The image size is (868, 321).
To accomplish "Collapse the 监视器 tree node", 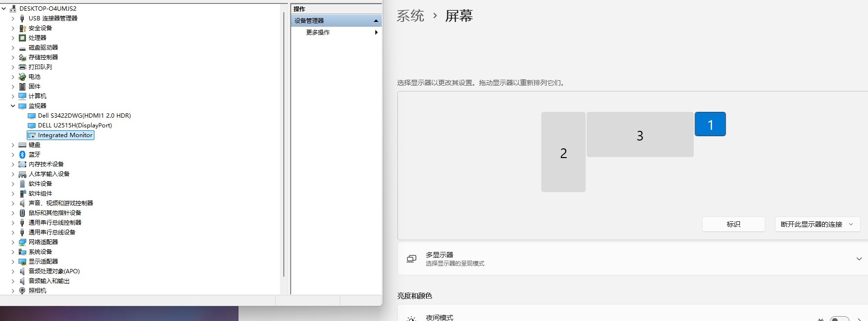I will 13,106.
